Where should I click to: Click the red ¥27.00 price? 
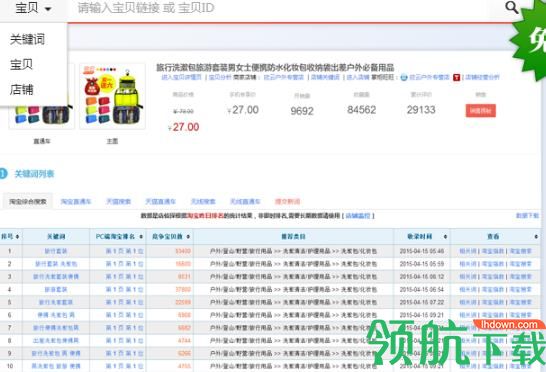pos(184,127)
